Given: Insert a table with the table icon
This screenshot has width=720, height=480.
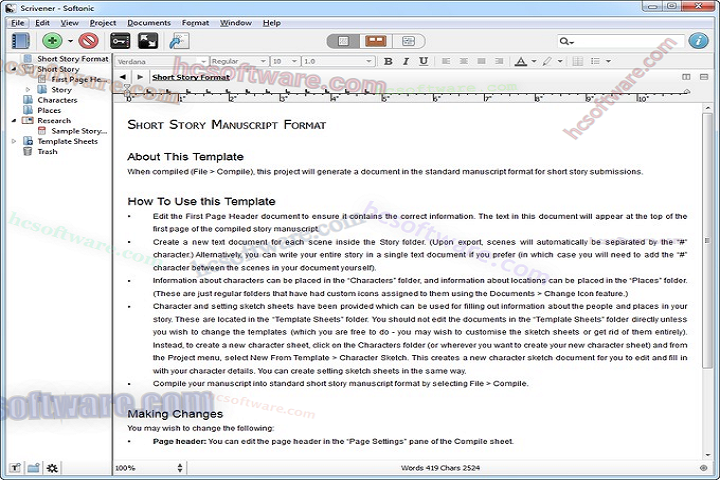Looking at the screenshot, I should pos(578,61).
